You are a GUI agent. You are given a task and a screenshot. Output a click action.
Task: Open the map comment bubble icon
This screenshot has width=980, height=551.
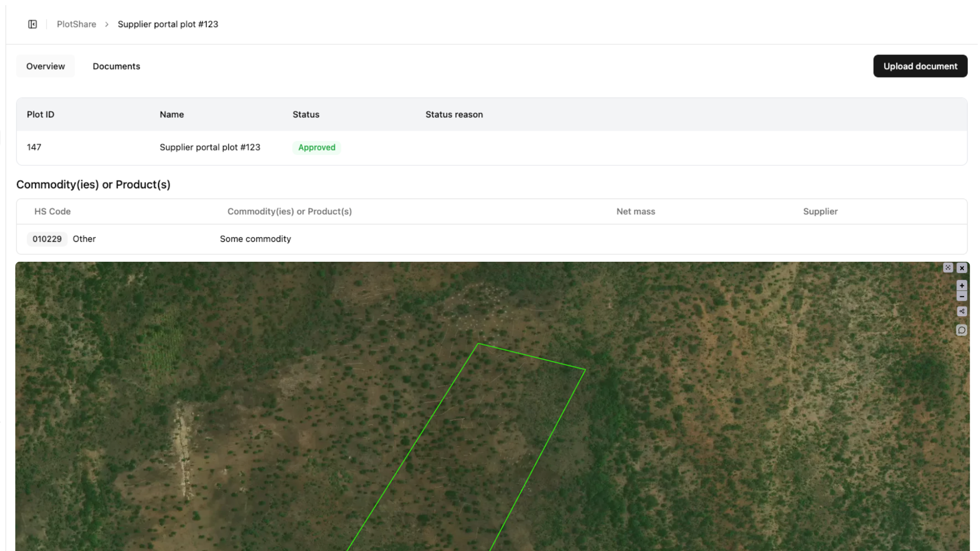click(962, 330)
